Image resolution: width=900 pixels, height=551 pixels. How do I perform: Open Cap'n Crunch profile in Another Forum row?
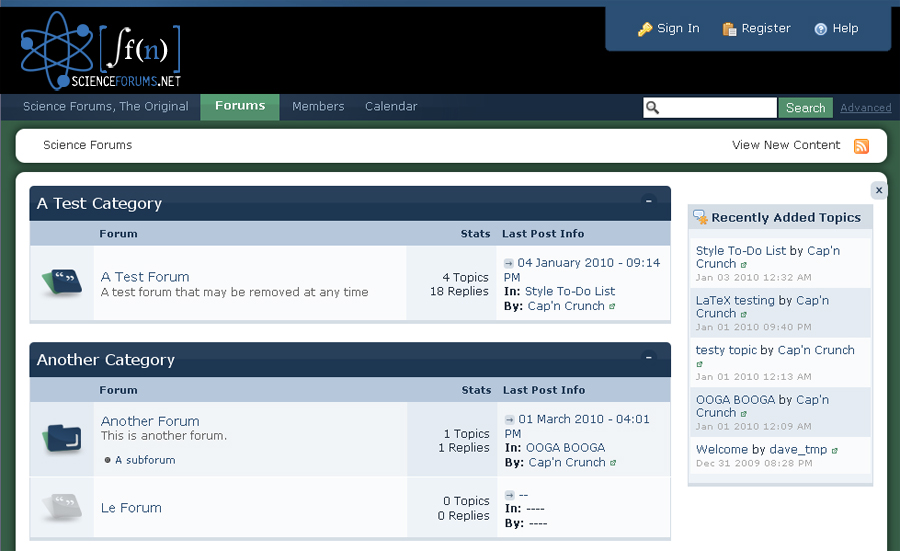(567, 463)
